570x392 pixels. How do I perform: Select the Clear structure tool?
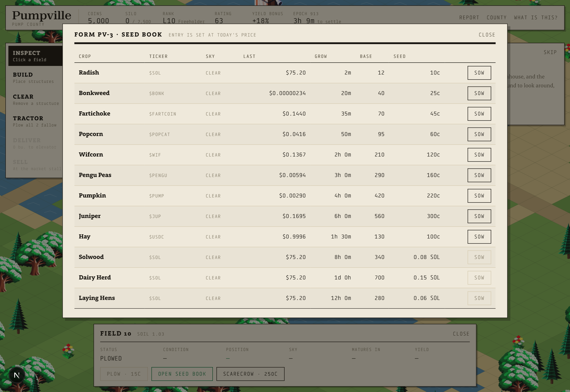coord(35,99)
